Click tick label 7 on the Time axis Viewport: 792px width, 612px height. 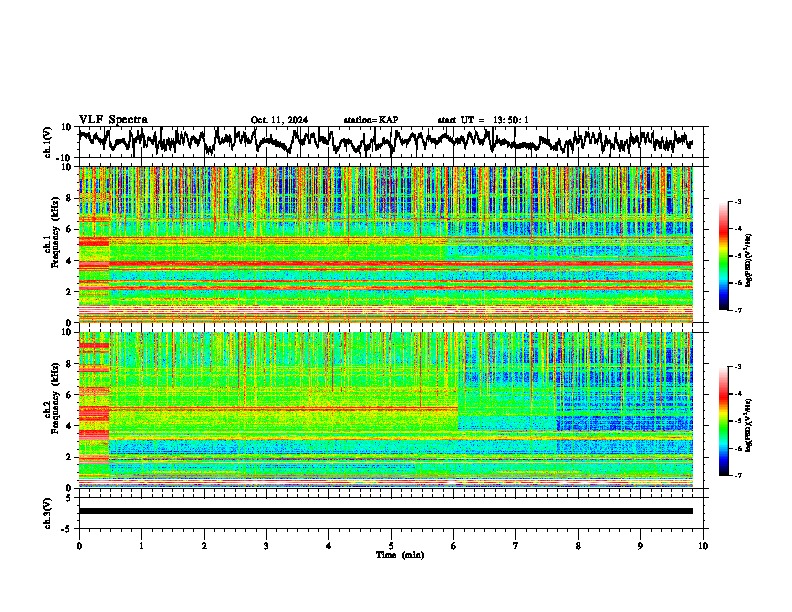pos(516,546)
